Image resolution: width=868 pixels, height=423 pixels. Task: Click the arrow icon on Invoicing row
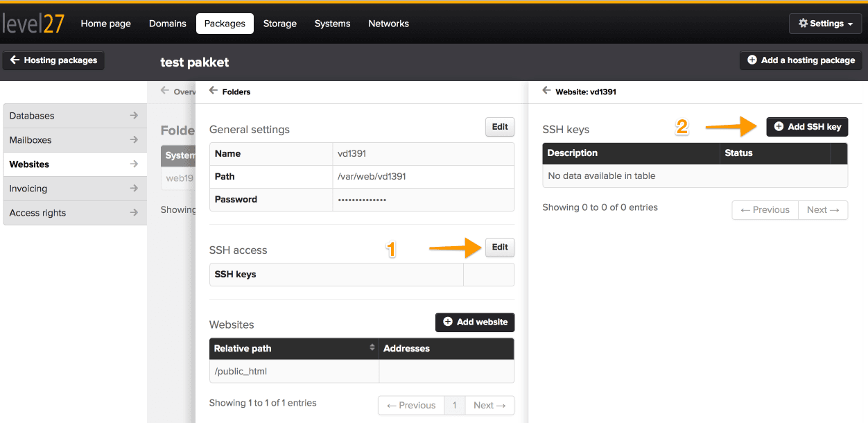[134, 189]
